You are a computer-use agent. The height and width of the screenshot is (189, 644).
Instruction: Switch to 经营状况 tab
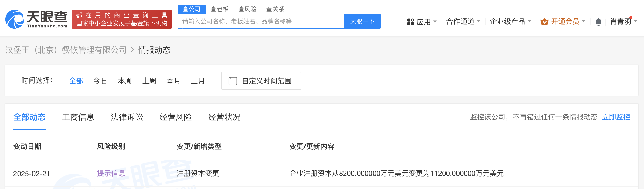click(224, 117)
